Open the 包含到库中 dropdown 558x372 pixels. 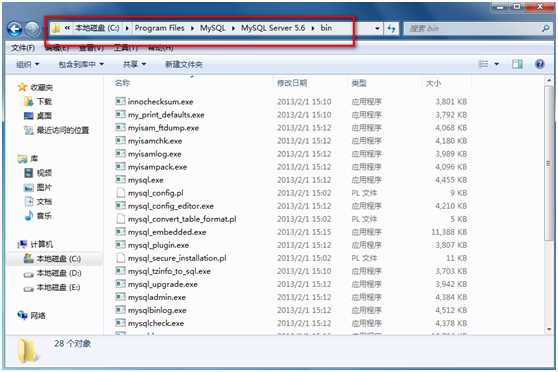tap(81, 64)
